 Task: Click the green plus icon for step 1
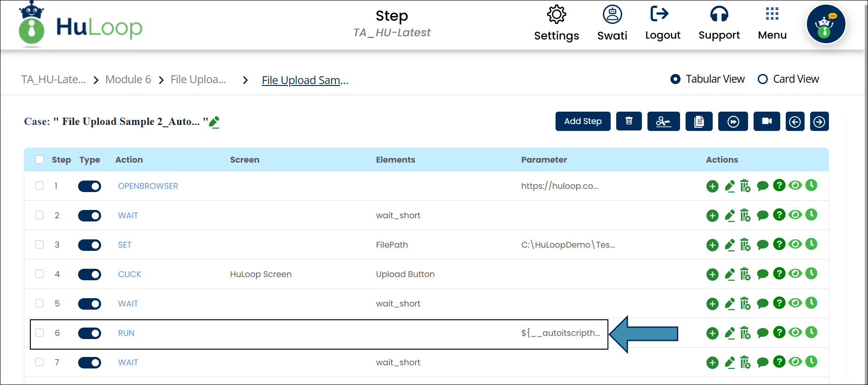pos(712,186)
